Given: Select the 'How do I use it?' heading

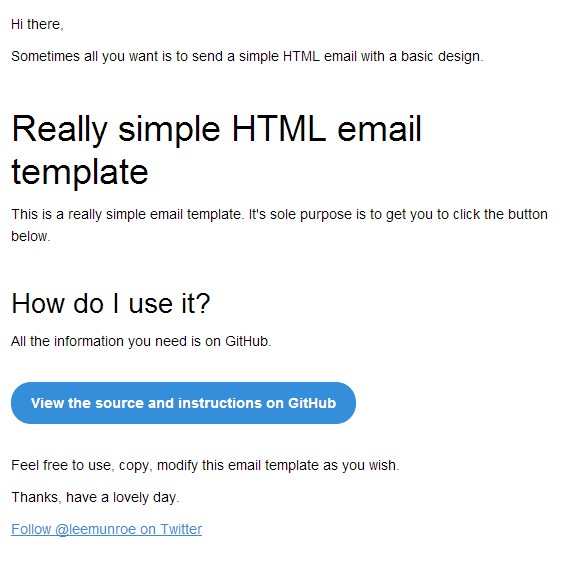Looking at the screenshot, I should click(111, 304).
